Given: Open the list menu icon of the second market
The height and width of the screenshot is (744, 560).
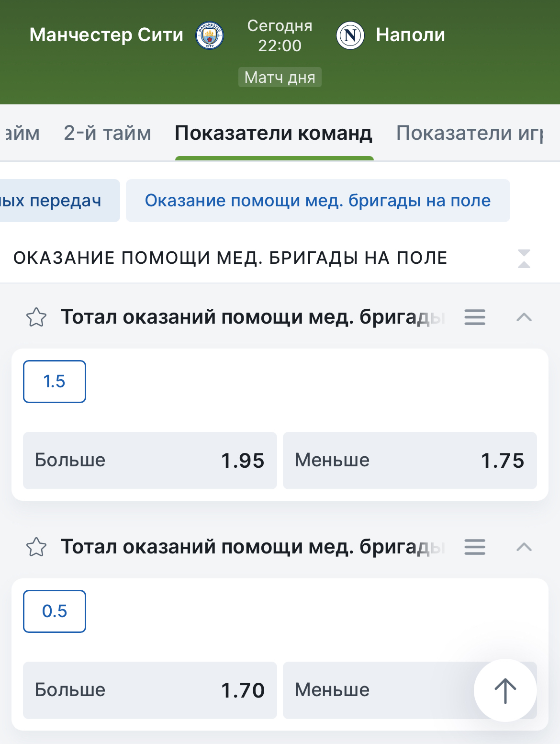Looking at the screenshot, I should (x=475, y=547).
